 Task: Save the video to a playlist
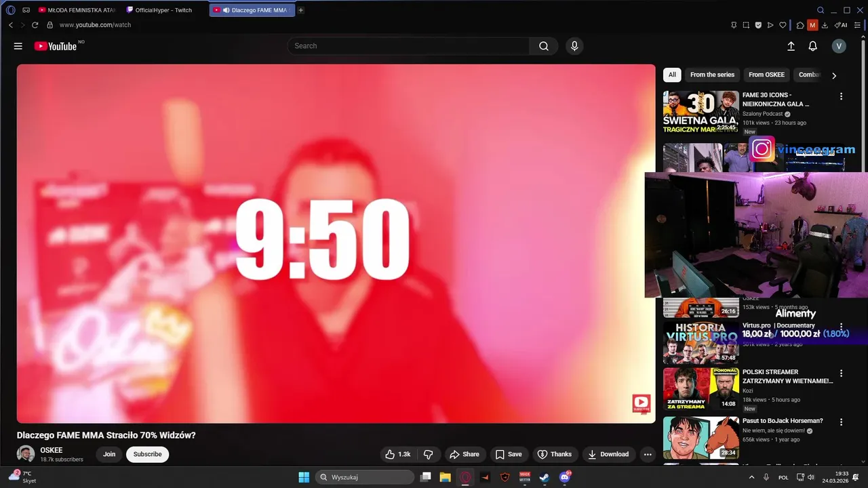click(x=509, y=454)
